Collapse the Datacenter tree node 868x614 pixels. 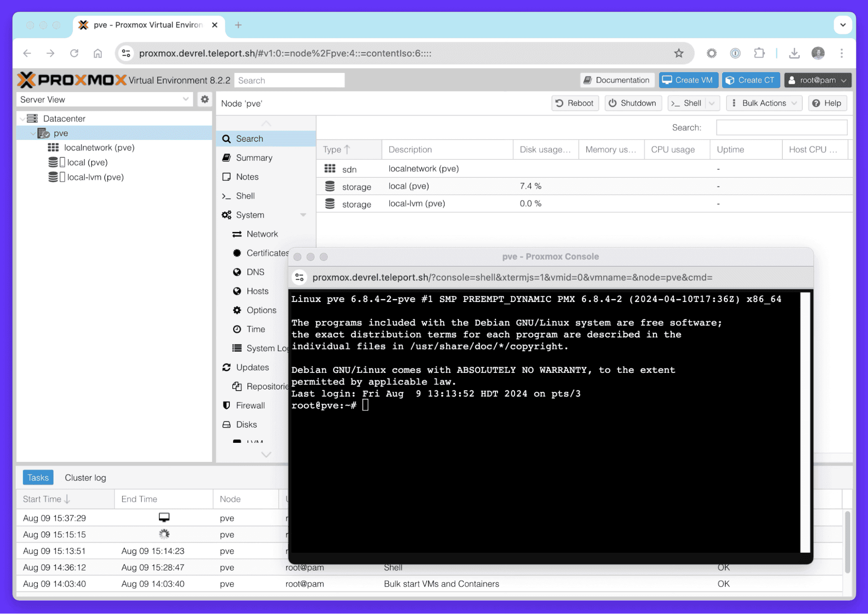click(x=23, y=119)
